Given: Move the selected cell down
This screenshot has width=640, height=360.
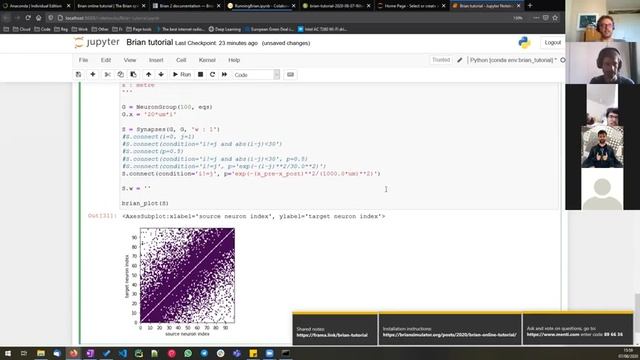Looking at the screenshot, I should click(161, 75).
